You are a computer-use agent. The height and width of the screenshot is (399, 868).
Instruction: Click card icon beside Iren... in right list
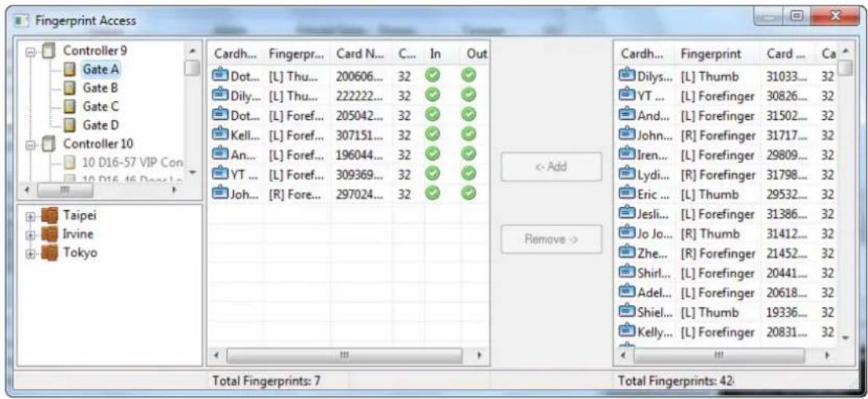pyautogui.click(x=627, y=154)
